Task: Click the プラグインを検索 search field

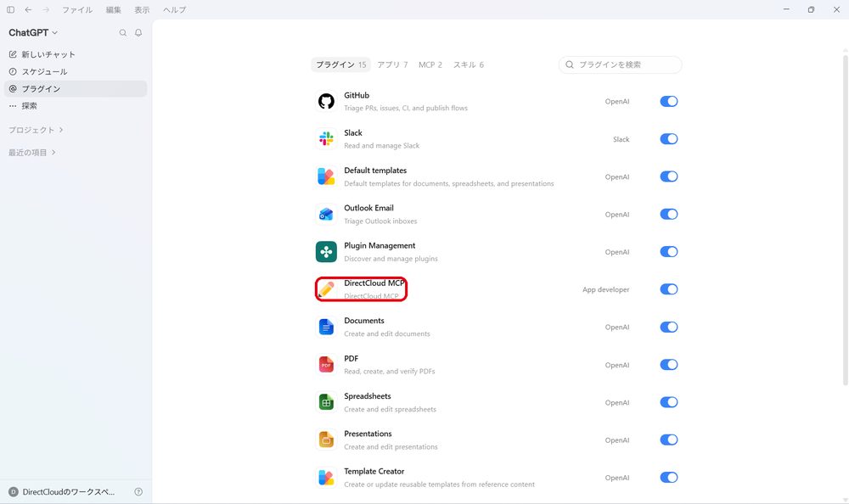Action: 620,65
